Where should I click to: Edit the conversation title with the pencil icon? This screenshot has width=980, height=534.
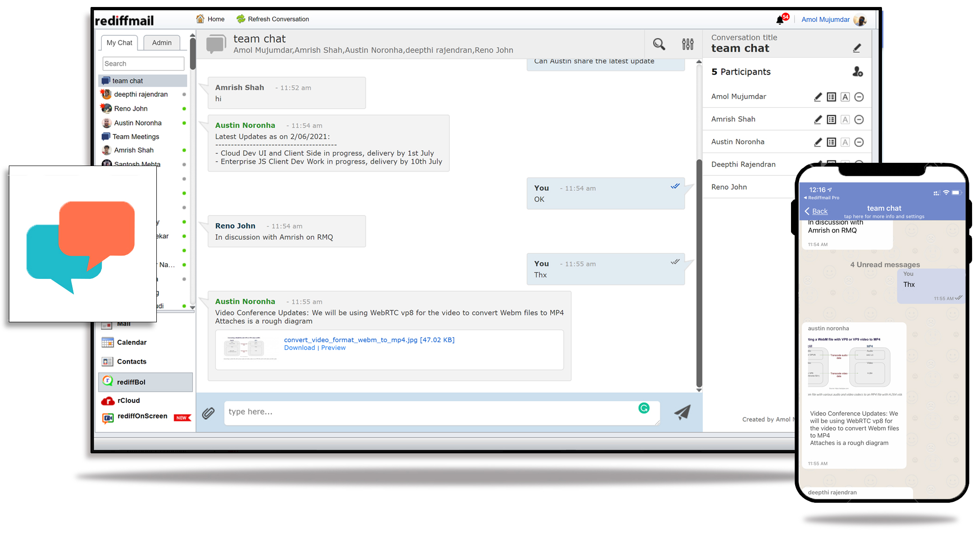coord(857,48)
